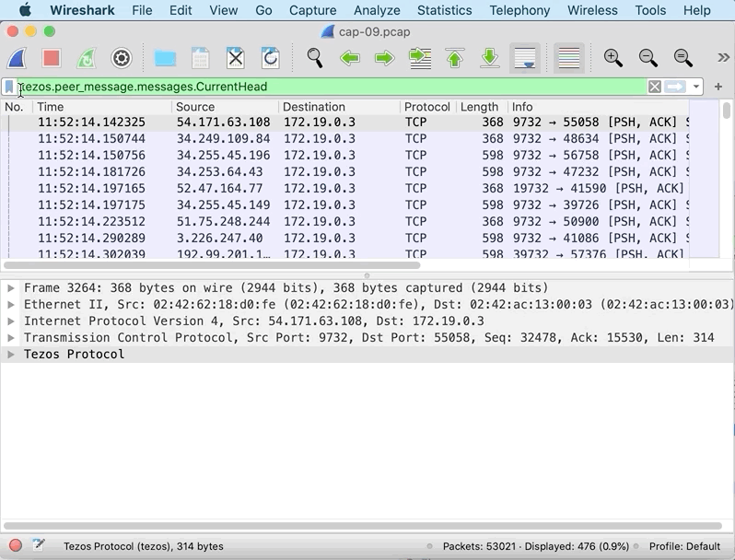
Task: Save this capture file
Action: pyautogui.click(x=201, y=59)
